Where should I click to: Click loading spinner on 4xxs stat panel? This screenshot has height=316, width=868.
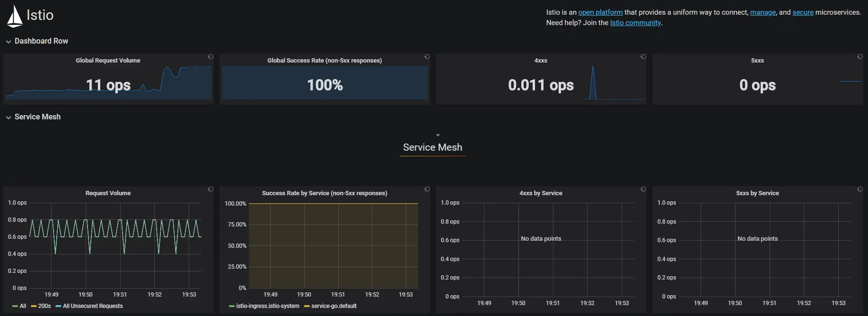[x=643, y=57]
